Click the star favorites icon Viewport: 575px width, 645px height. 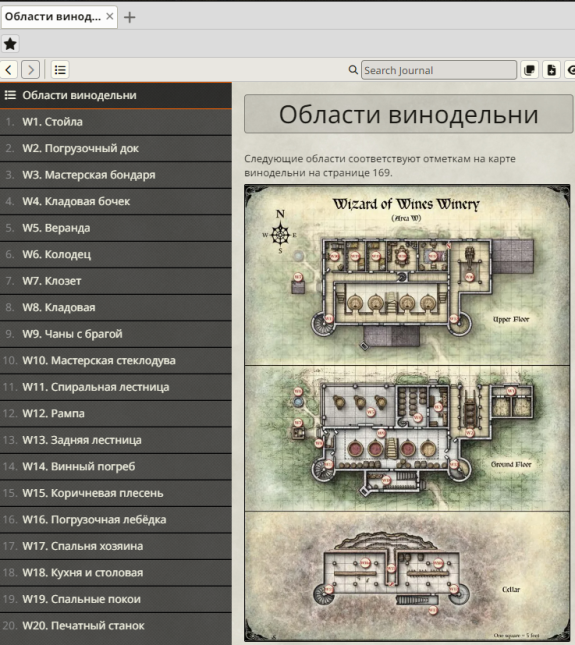[x=10, y=44]
